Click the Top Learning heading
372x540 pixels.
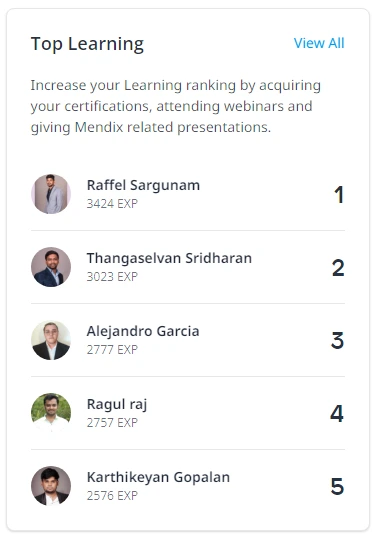pos(87,44)
